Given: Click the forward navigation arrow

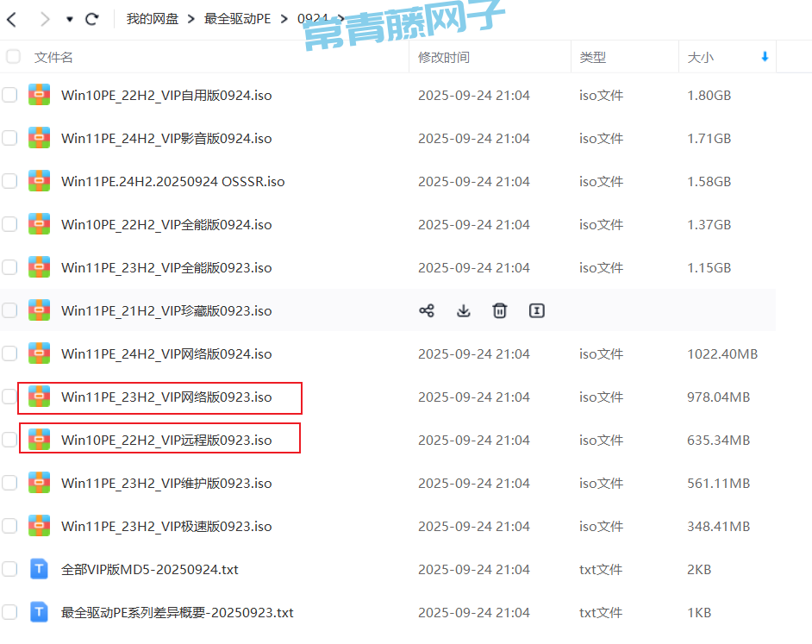Looking at the screenshot, I should 45,18.
